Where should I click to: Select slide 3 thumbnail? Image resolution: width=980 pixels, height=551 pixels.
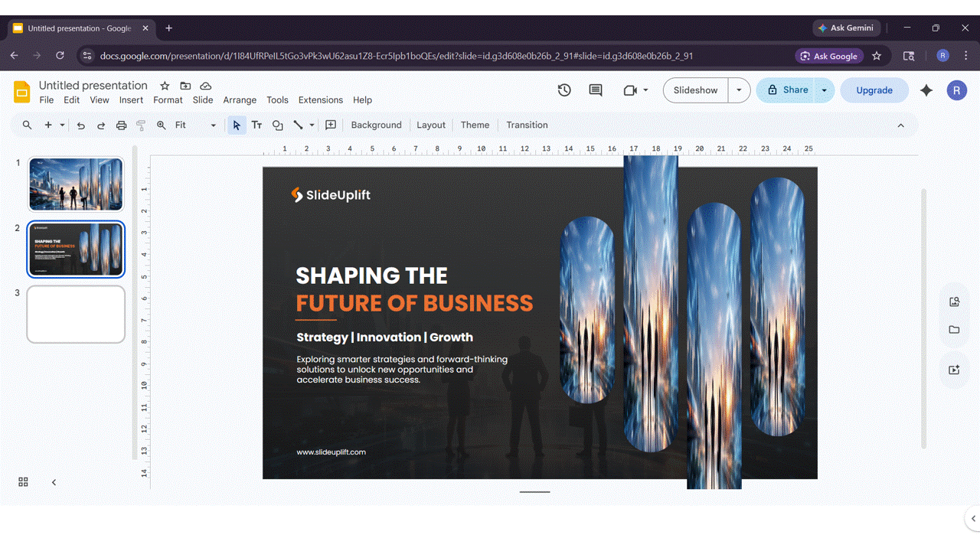pyautogui.click(x=75, y=314)
